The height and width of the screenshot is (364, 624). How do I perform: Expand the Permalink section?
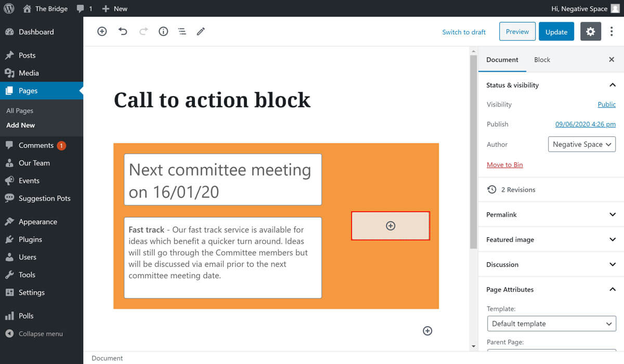coord(551,215)
